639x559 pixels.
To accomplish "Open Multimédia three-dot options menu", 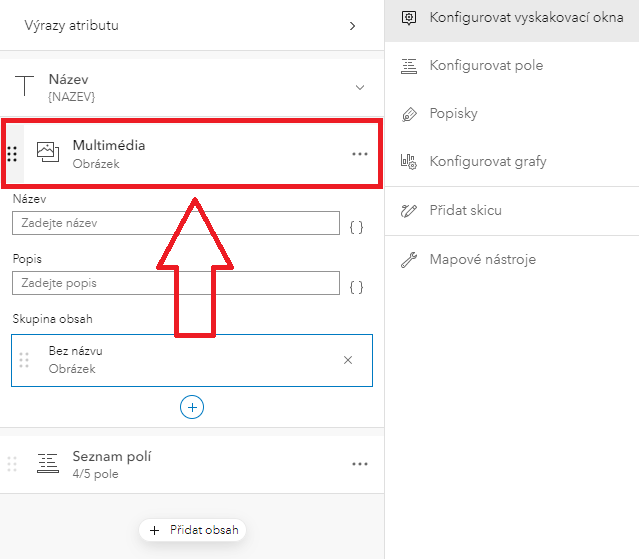I will click(360, 154).
